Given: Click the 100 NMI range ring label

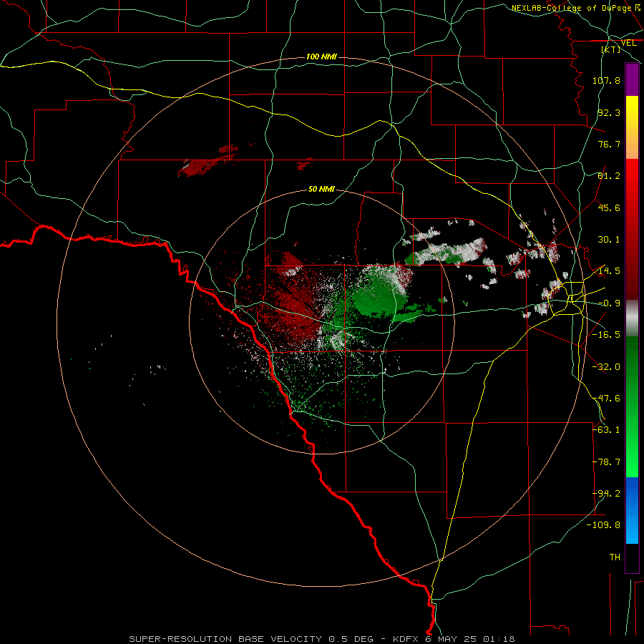Looking at the screenshot, I should [x=321, y=57].
